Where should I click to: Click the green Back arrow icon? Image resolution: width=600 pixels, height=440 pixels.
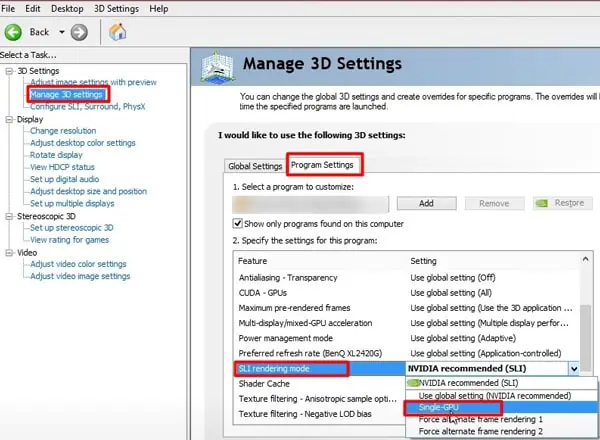15,32
